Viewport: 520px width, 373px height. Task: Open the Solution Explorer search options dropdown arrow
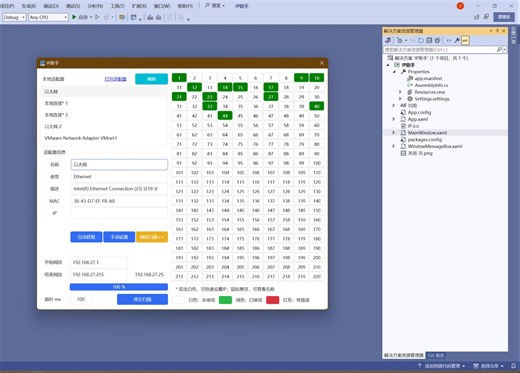click(x=505, y=50)
